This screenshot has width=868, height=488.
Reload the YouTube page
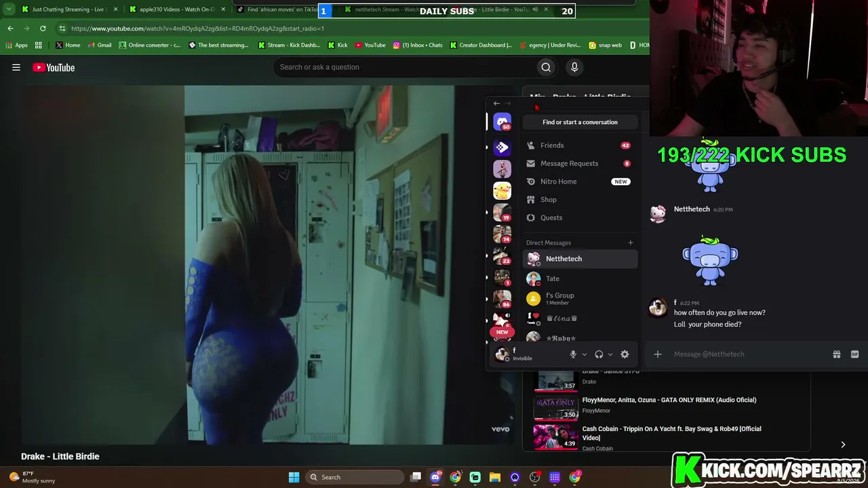[43, 28]
